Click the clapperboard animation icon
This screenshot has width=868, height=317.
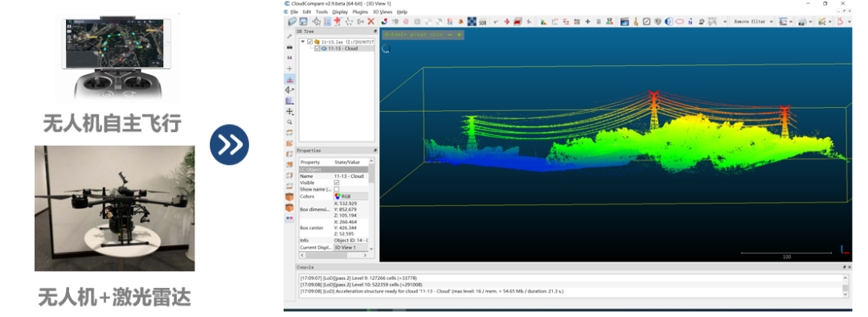624,22
